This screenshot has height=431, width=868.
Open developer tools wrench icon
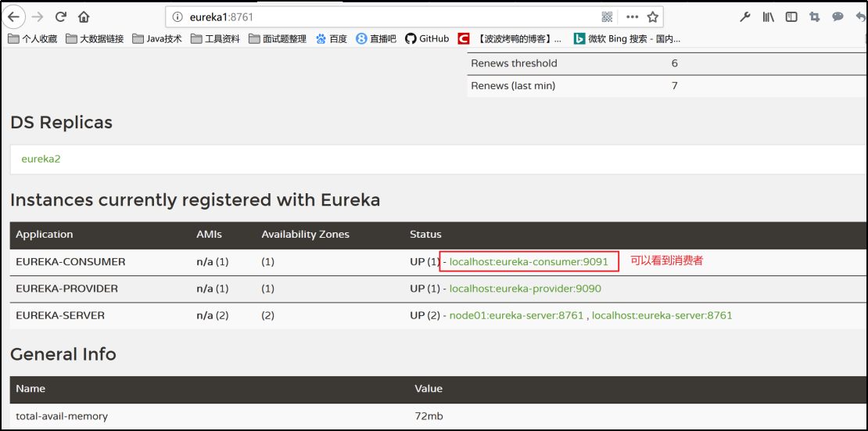point(745,17)
